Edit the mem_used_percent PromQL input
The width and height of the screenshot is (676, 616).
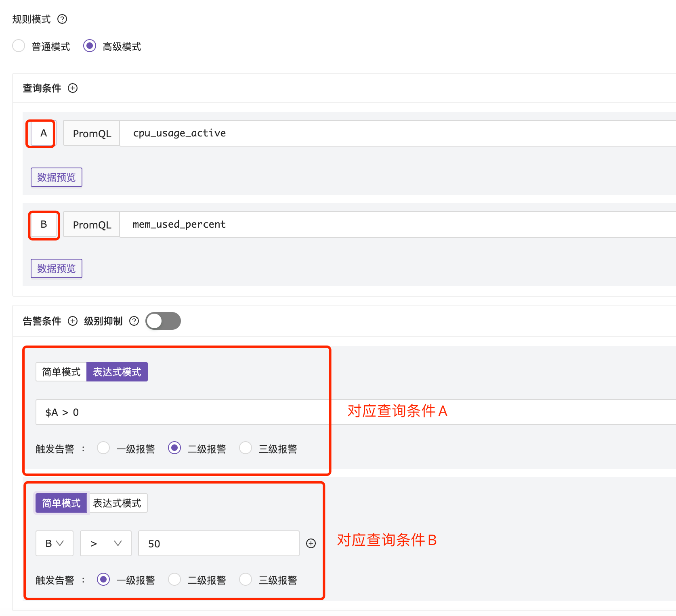point(398,224)
